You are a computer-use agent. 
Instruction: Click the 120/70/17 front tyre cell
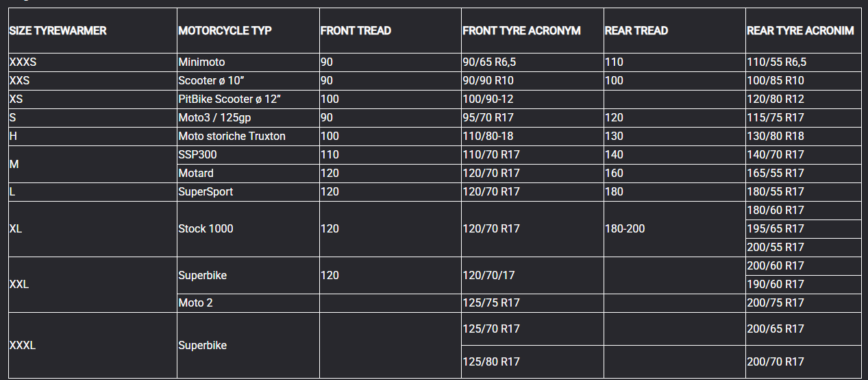coord(488,276)
